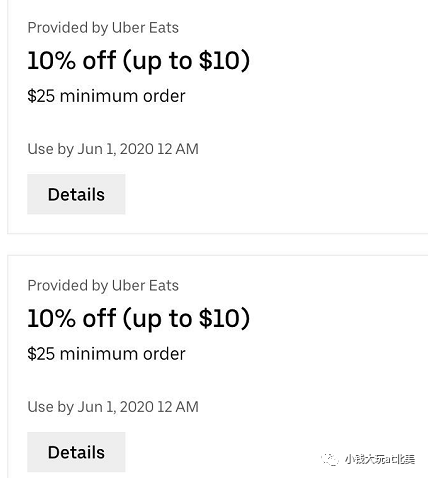Image resolution: width=428 pixels, height=478 pixels.
Task: Click second card's "Provided by Uber Eats" label
Action: tap(103, 286)
